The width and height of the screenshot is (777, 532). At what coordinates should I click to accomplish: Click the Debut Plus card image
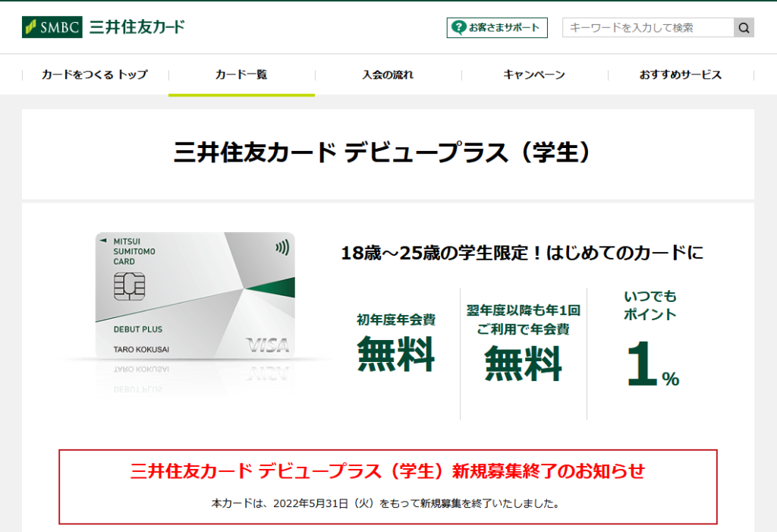195,295
